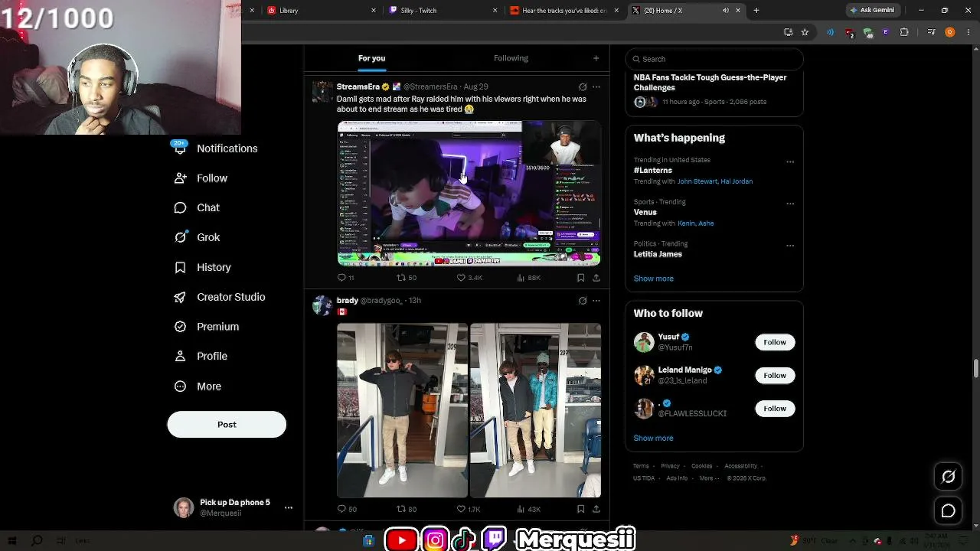
Task: Click the Premium verified badge icon
Action: (x=180, y=327)
